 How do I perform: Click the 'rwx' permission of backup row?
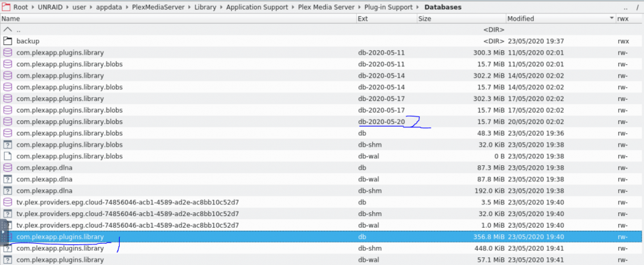click(623, 41)
